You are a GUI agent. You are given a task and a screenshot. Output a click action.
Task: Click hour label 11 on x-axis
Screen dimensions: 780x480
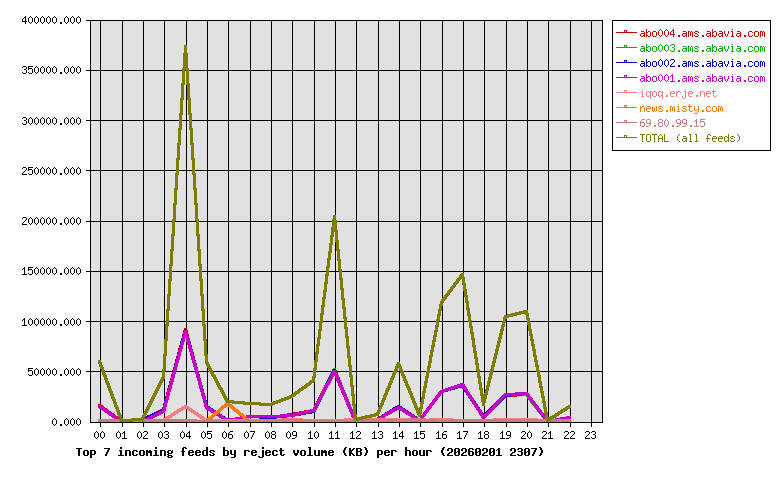(334, 435)
